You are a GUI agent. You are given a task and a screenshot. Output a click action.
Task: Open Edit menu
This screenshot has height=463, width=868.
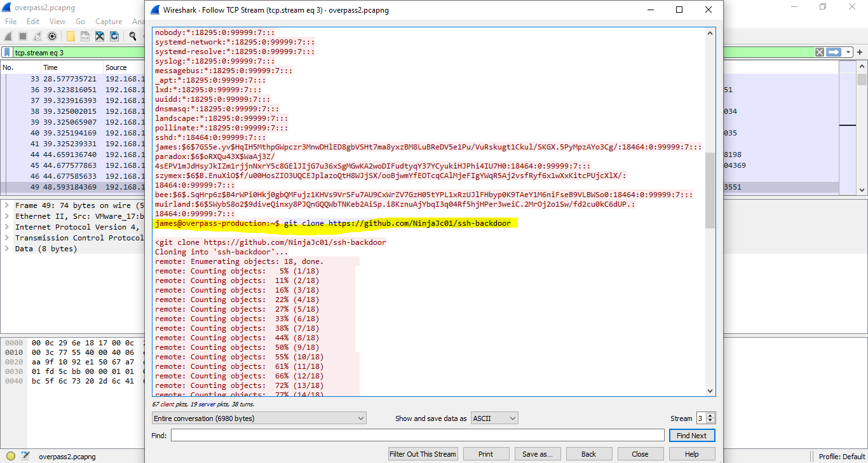33,22
